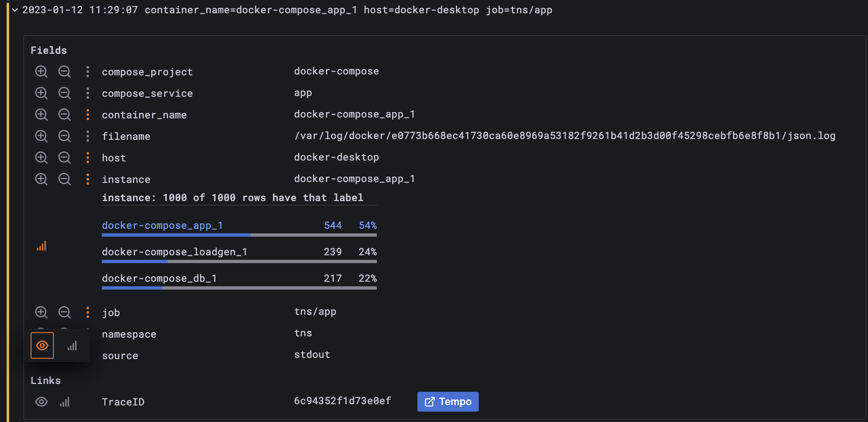Open the kebab menu for container_name

tap(88, 115)
